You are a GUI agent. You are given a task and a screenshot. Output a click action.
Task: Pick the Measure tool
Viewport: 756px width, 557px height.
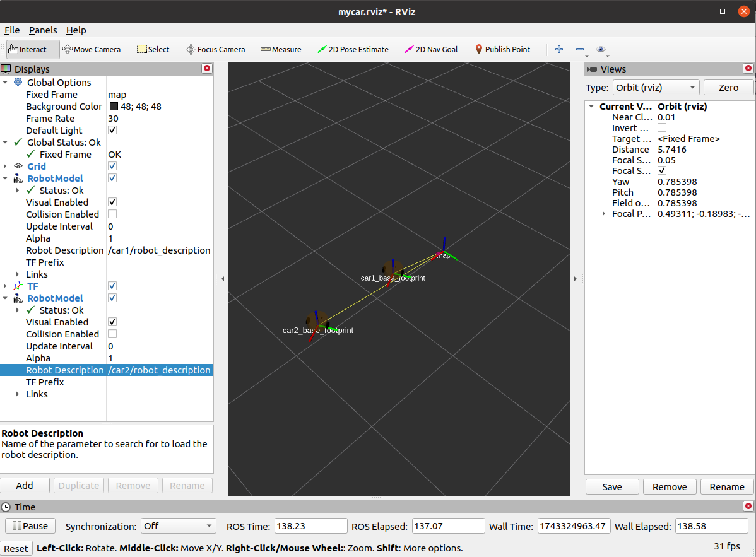pyautogui.click(x=281, y=50)
